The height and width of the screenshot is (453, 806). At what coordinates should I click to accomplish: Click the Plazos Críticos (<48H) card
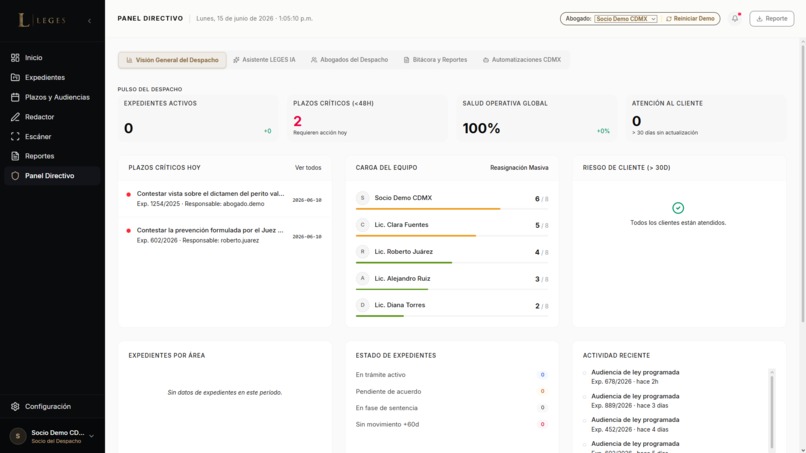pyautogui.click(x=367, y=118)
